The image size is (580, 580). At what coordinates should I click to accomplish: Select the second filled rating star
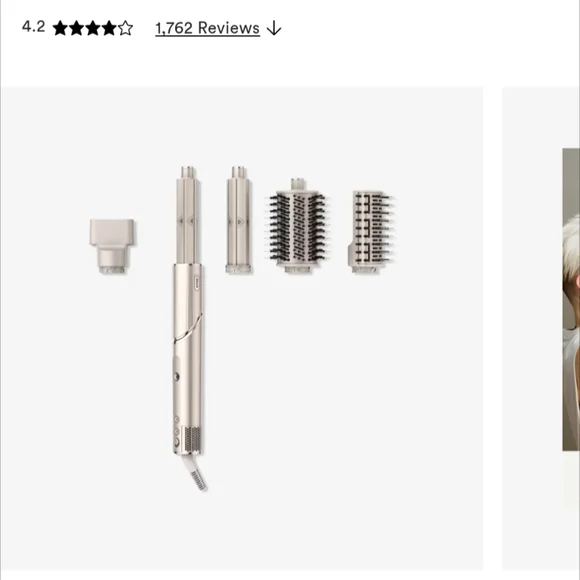click(x=77, y=28)
